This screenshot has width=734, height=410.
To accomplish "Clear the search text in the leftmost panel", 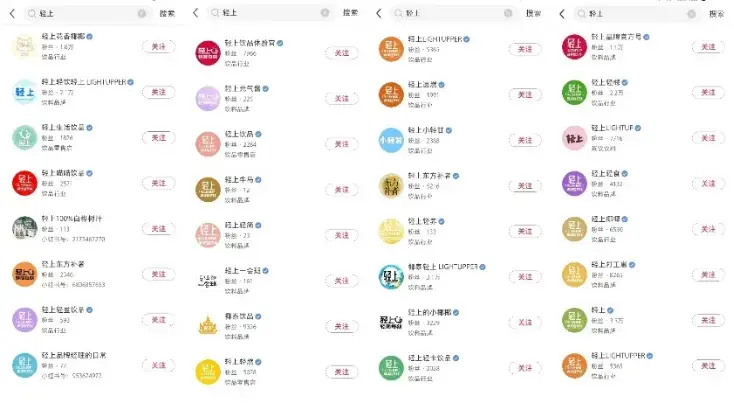I will click(x=142, y=14).
